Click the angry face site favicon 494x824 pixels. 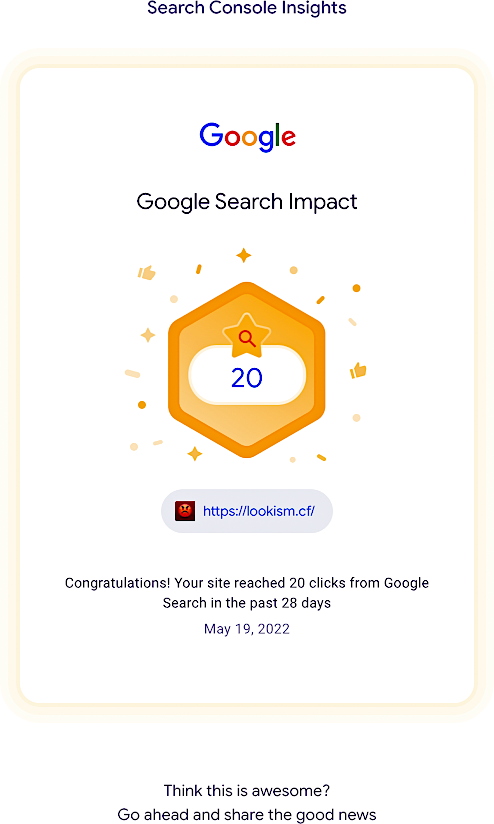tap(185, 511)
